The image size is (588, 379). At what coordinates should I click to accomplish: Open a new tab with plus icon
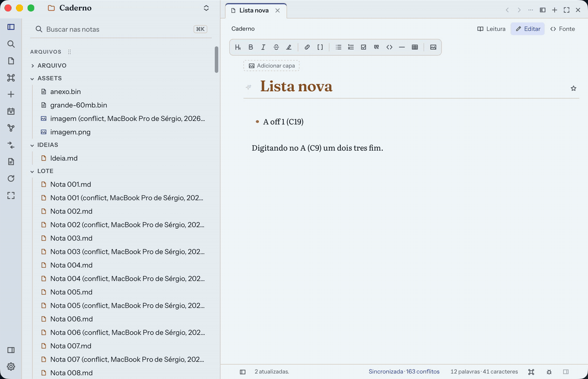coord(555,10)
